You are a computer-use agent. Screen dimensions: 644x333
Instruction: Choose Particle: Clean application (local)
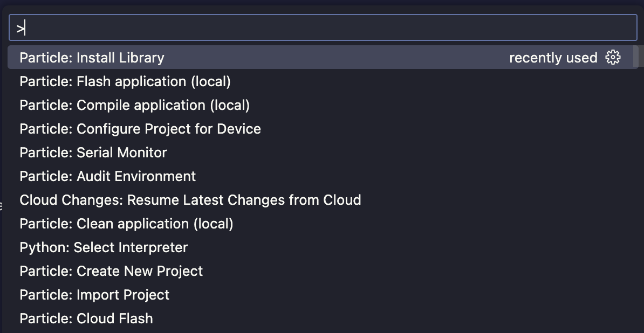[126, 224]
